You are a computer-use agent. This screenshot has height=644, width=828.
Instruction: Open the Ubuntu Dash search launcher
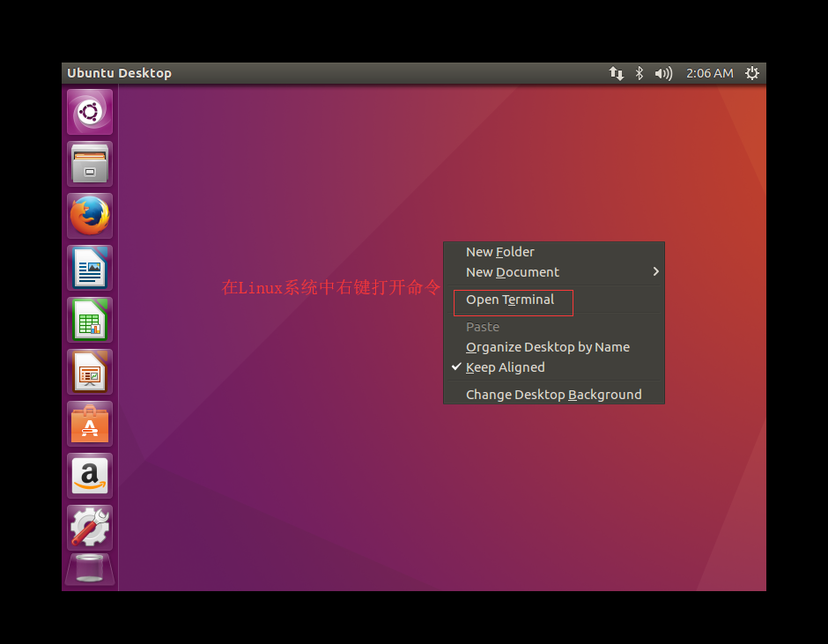click(x=90, y=112)
